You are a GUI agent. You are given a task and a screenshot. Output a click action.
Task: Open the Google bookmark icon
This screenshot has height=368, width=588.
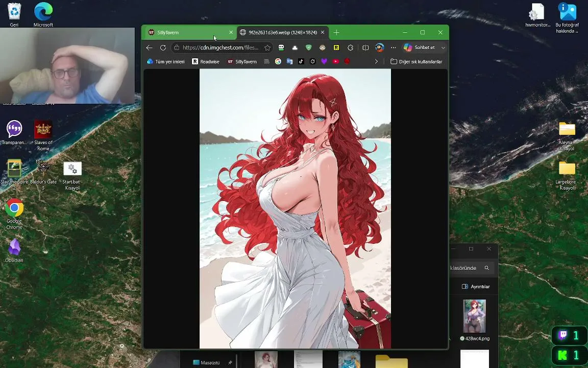pos(278,61)
